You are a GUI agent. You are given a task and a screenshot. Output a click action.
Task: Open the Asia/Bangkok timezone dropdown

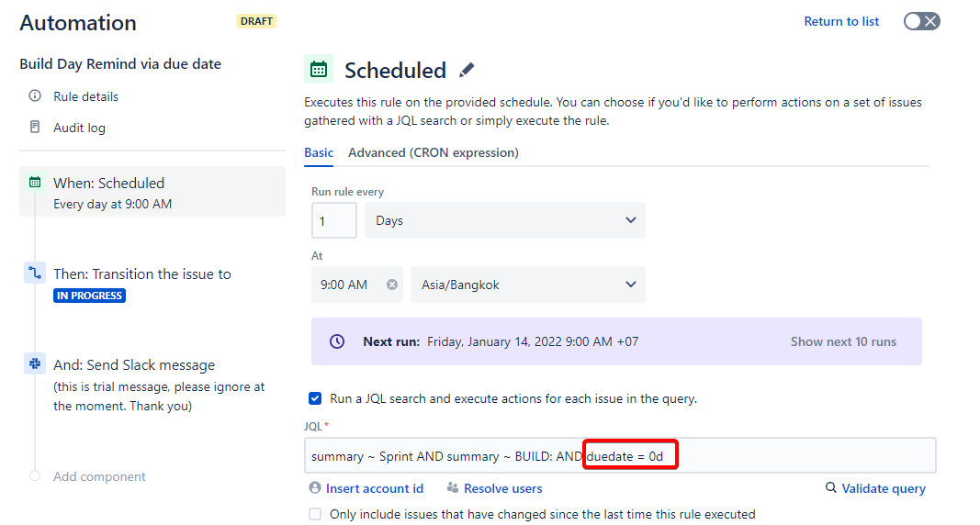pyautogui.click(x=528, y=285)
